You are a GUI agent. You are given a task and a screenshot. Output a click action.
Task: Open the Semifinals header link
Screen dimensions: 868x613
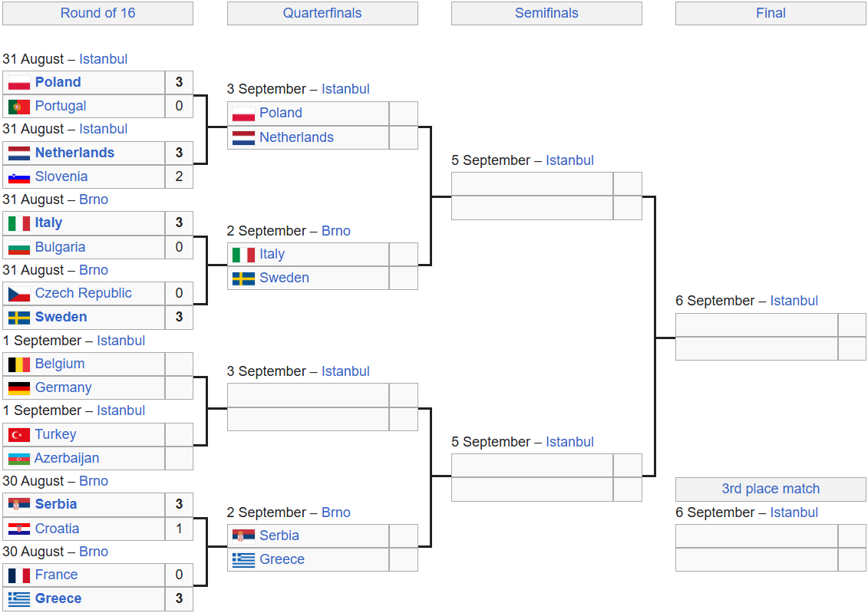coord(546,13)
